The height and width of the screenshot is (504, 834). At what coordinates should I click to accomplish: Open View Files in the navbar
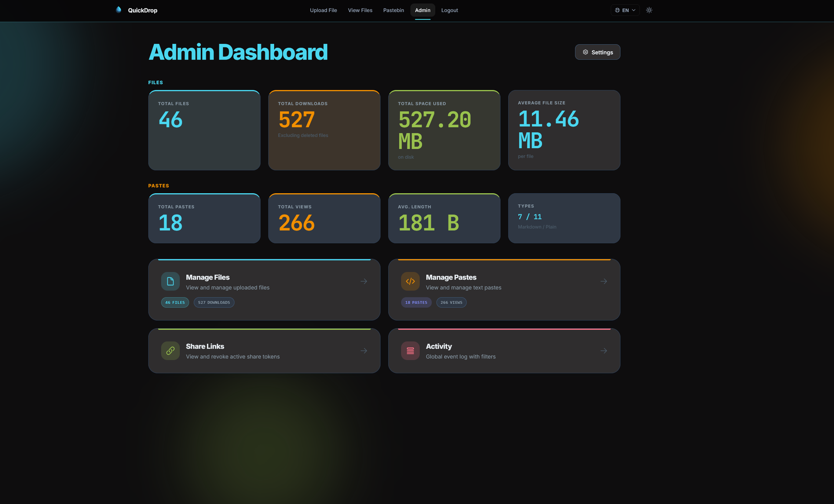point(360,10)
